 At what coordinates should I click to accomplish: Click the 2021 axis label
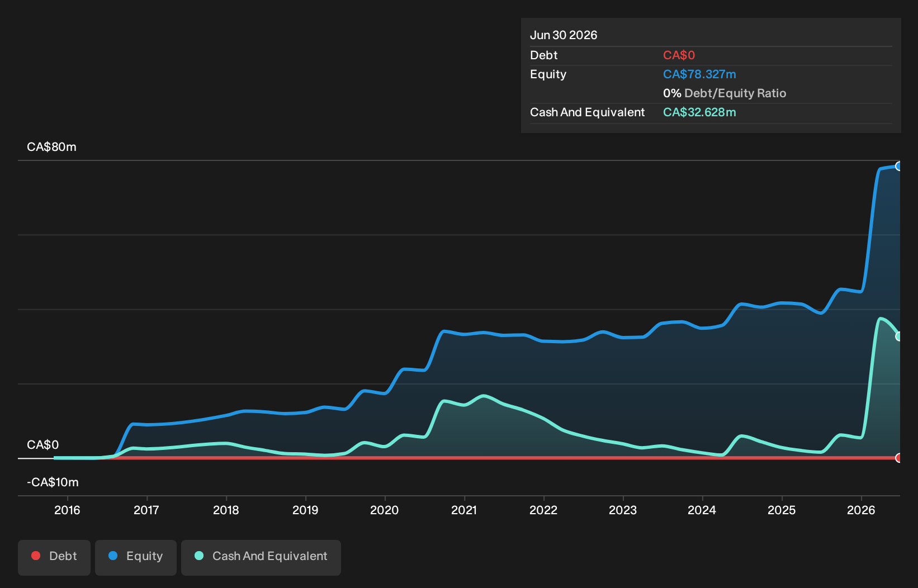click(x=464, y=510)
